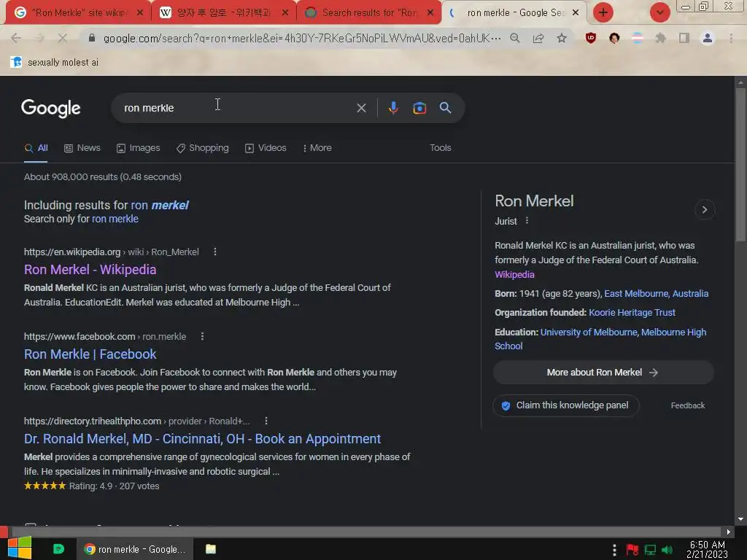Click Claim this knowledge panel
747x560 pixels.
tap(565, 405)
